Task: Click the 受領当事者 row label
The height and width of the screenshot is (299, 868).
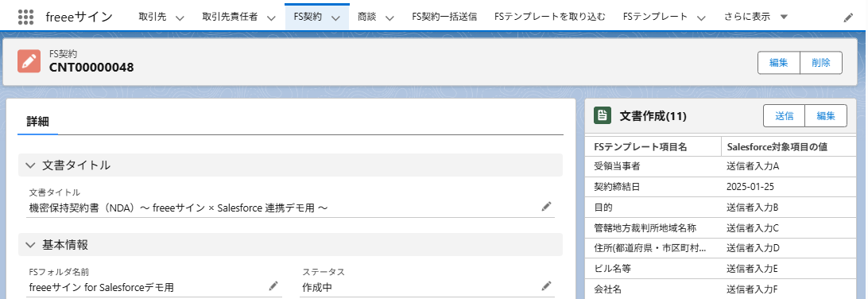Action: 618,165
